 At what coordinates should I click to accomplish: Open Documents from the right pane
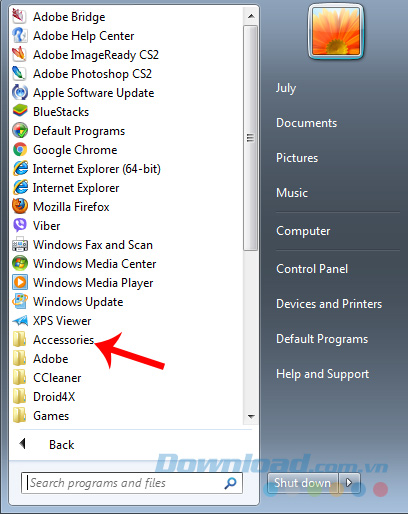click(x=306, y=123)
